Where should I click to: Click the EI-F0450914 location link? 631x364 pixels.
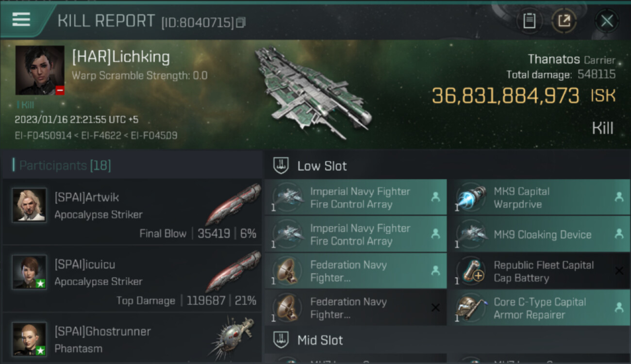coord(43,135)
